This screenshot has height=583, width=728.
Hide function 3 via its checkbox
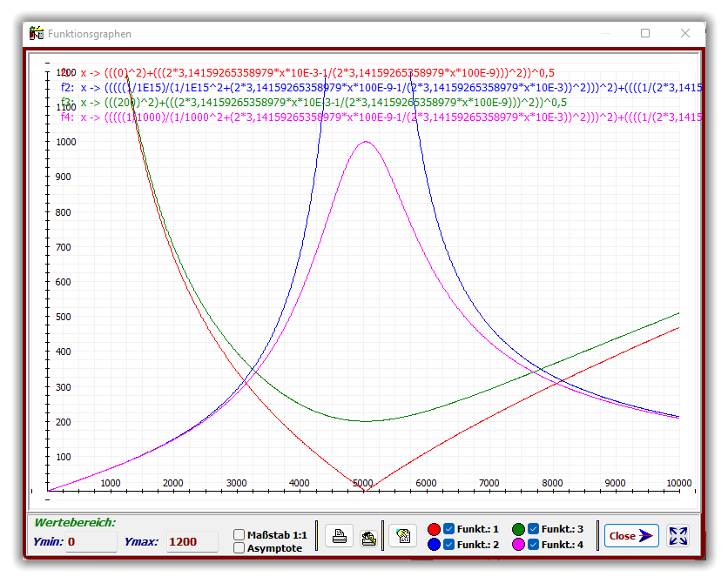click(534, 528)
